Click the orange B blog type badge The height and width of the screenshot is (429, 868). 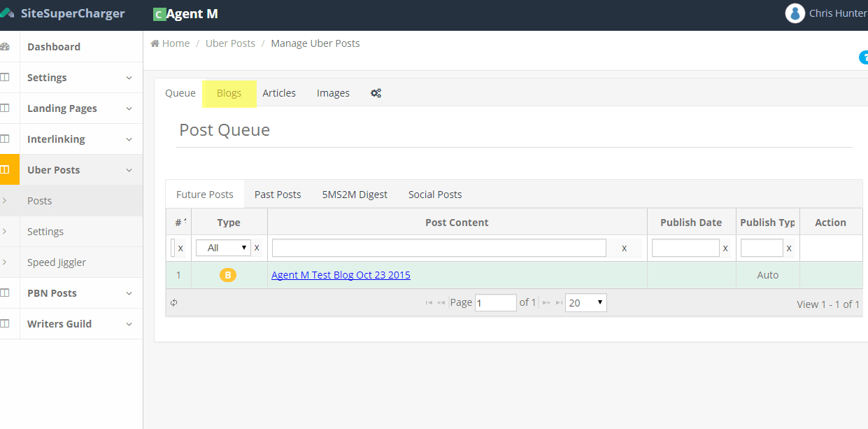[228, 275]
